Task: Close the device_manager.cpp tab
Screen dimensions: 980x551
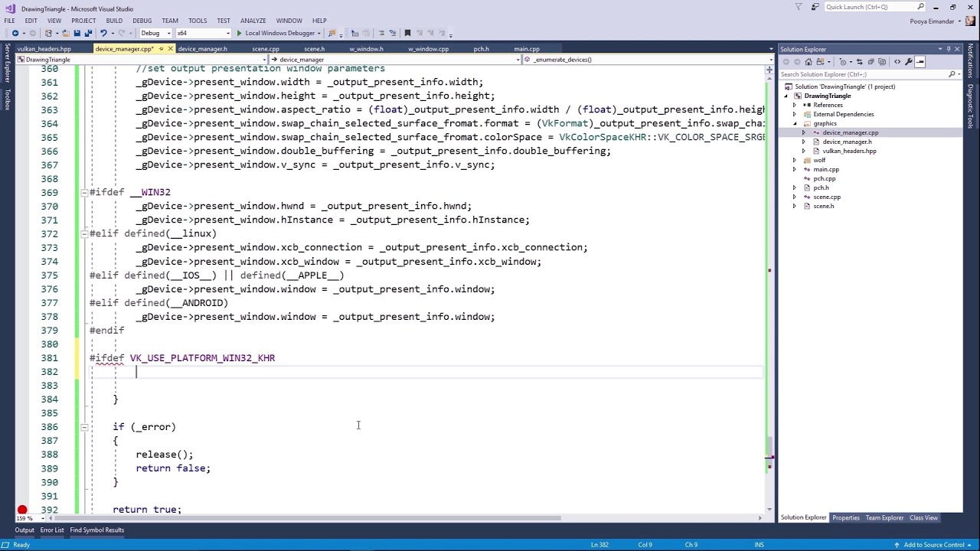Action: tap(170, 49)
